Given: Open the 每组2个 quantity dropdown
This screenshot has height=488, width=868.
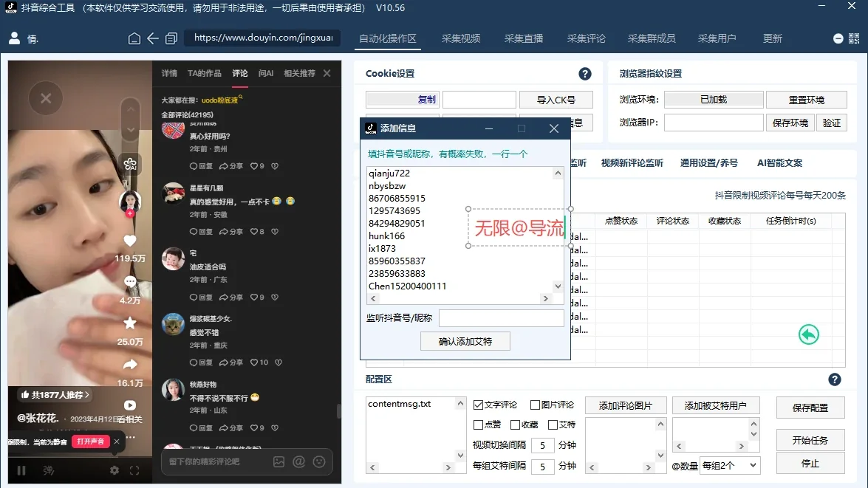Looking at the screenshot, I should [x=730, y=465].
